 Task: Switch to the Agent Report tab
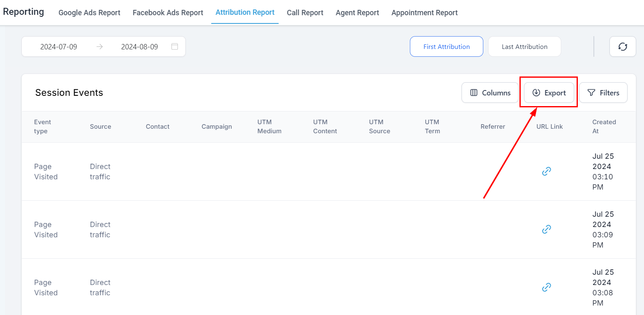[x=357, y=13]
